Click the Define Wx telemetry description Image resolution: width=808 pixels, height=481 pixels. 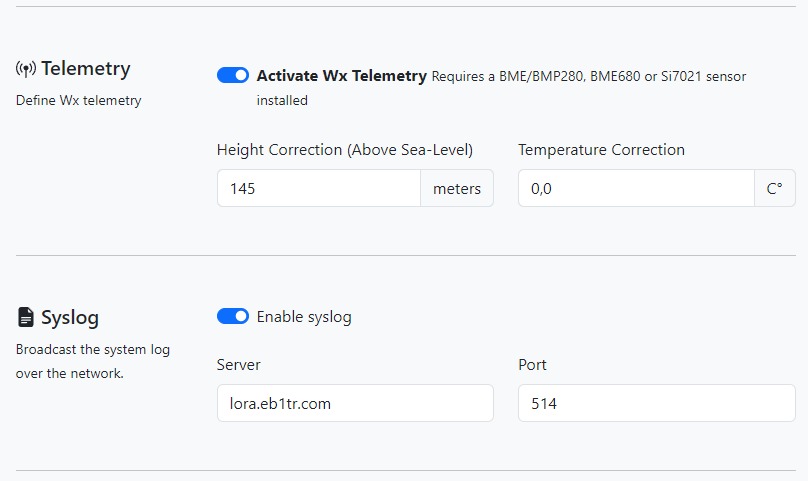[78, 101]
